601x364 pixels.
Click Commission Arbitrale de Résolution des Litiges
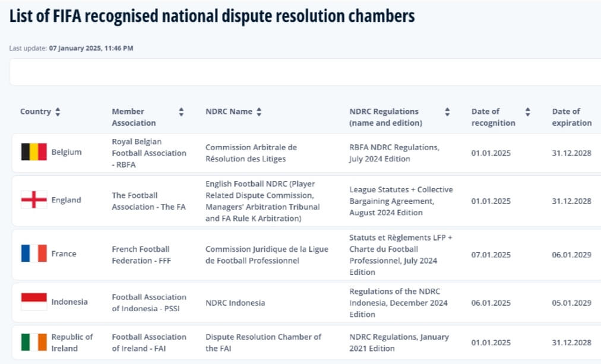pyautogui.click(x=251, y=153)
